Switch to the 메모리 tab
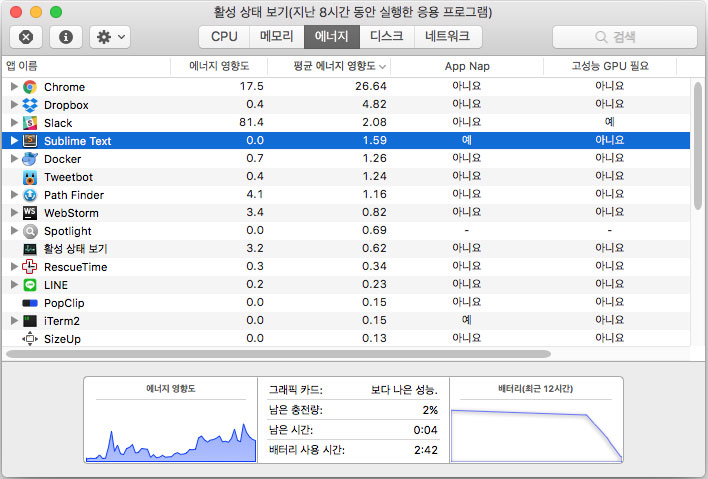The width and height of the screenshot is (708, 479). tap(277, 37)
